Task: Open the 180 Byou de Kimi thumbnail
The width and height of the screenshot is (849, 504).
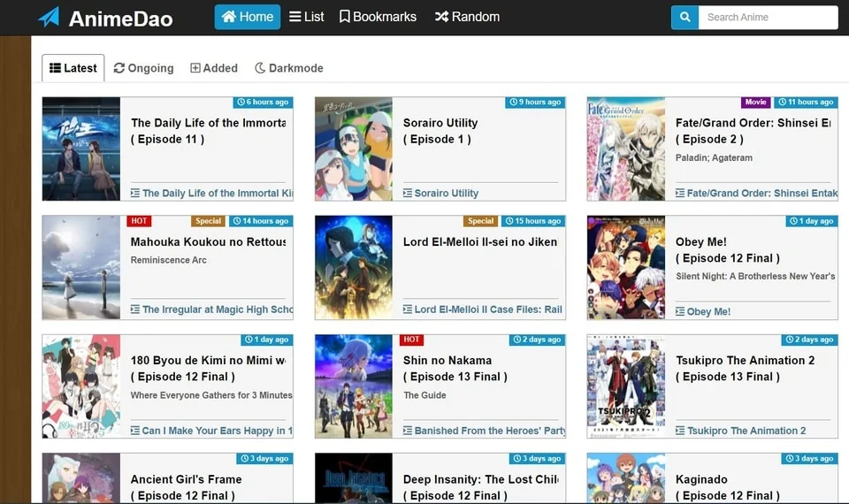Action: click(x=81, y=386)
